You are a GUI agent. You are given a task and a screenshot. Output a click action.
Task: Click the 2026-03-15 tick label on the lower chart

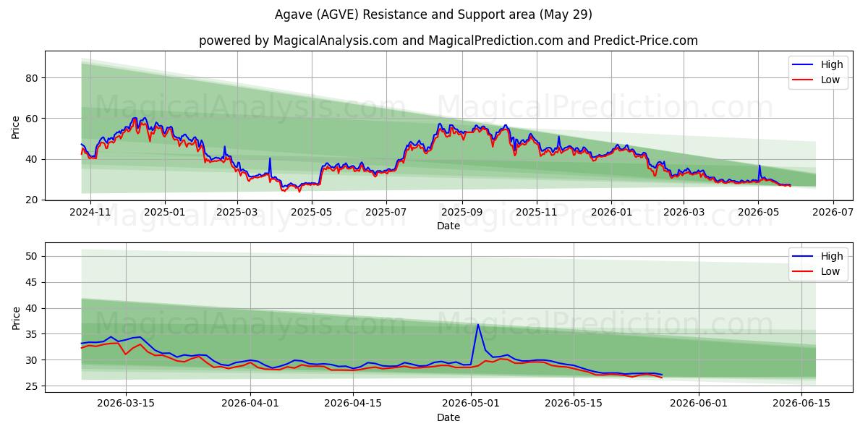click(x=126, y=404)
